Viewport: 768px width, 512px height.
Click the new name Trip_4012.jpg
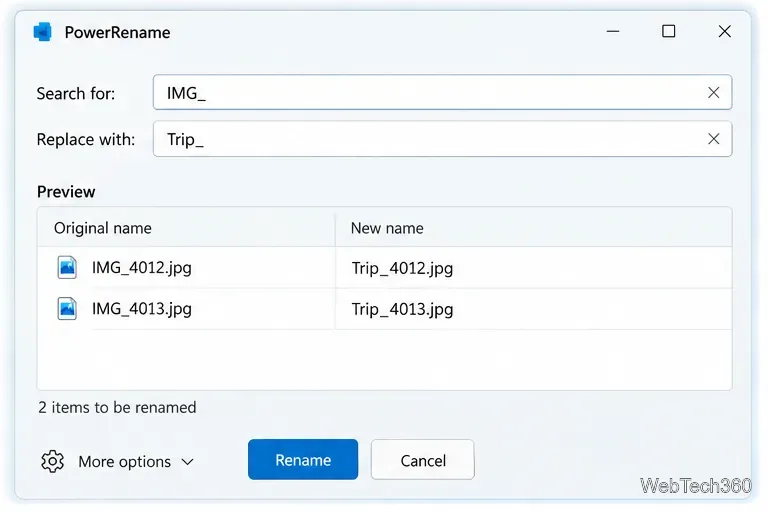(402, 268)
